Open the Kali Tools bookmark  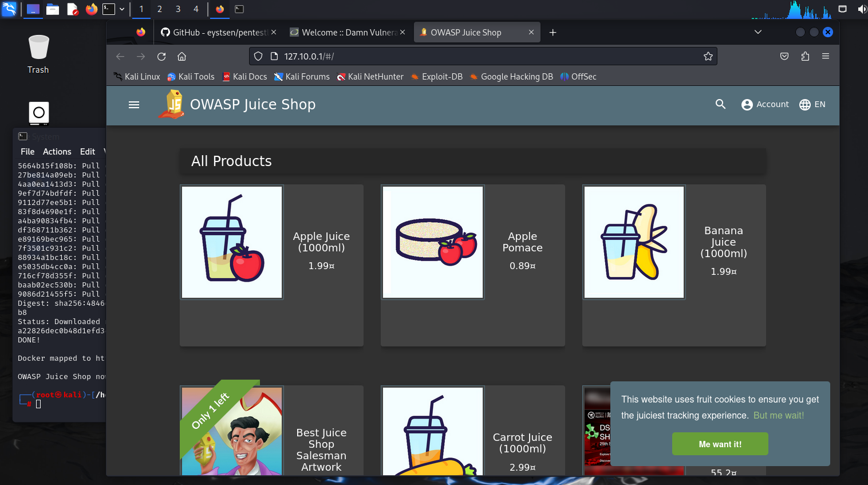click(191, 77)
